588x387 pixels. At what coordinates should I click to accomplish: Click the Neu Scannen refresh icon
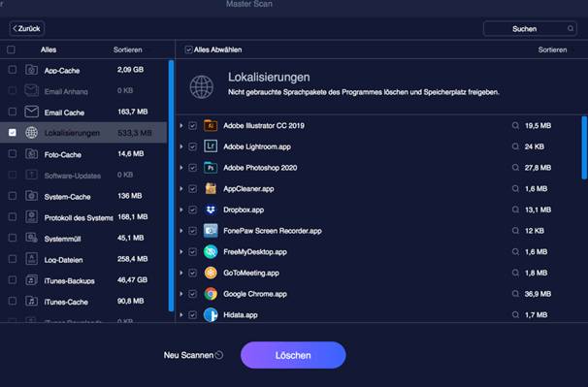pos(219,355)
